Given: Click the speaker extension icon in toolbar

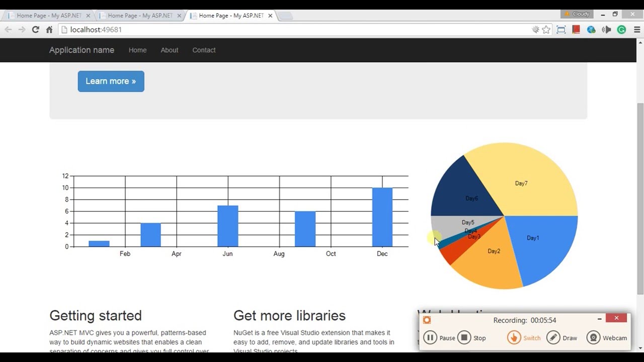Looking at the screenshot, I should (606, 30).
